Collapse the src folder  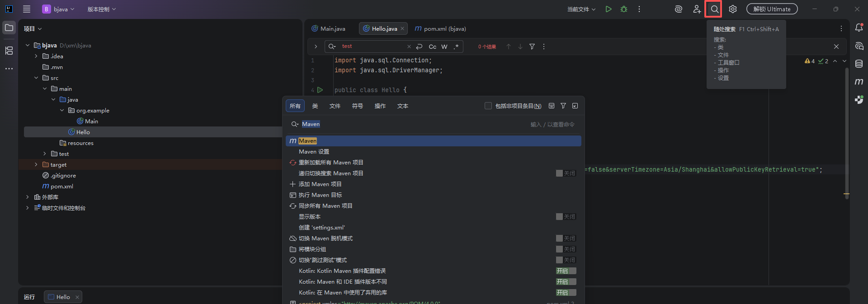click(36, 78)
